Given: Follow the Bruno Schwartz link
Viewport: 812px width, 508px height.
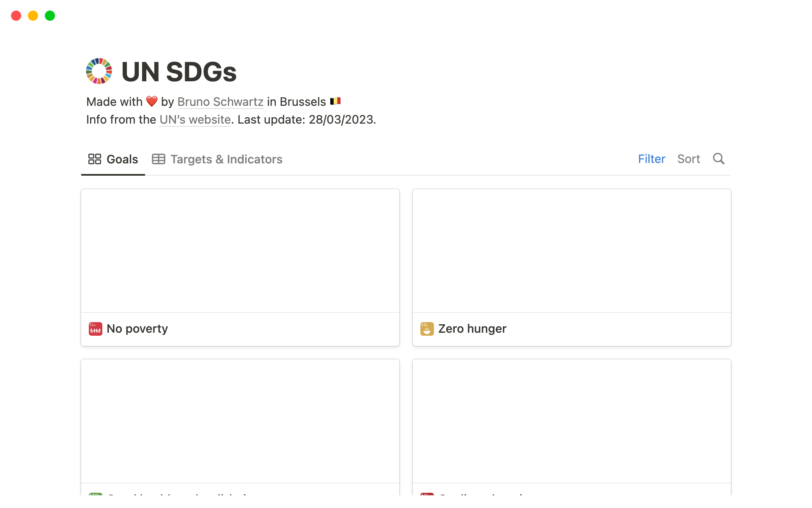Looking at the screenshot, I should coord(220,102).
